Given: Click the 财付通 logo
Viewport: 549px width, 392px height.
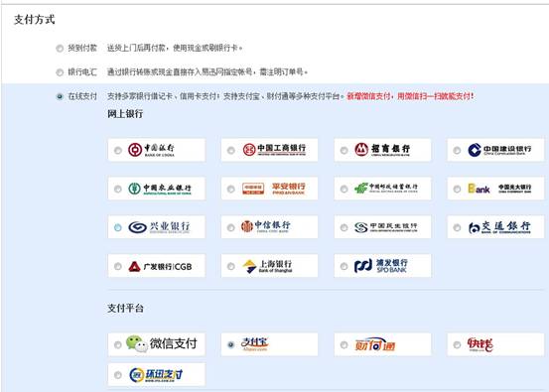Looking at the screenshot, I should pos(375,344).
